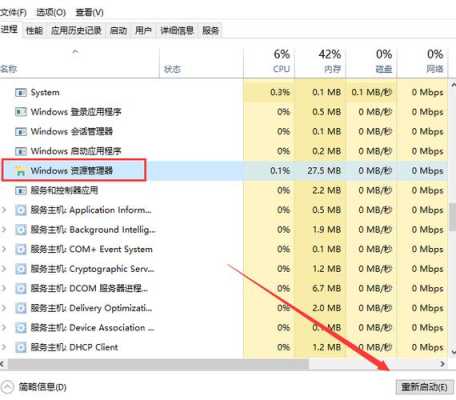The image size is (456, 400).
Task: Expand 服务主机: Device Association group
Action: coord(4,328)
